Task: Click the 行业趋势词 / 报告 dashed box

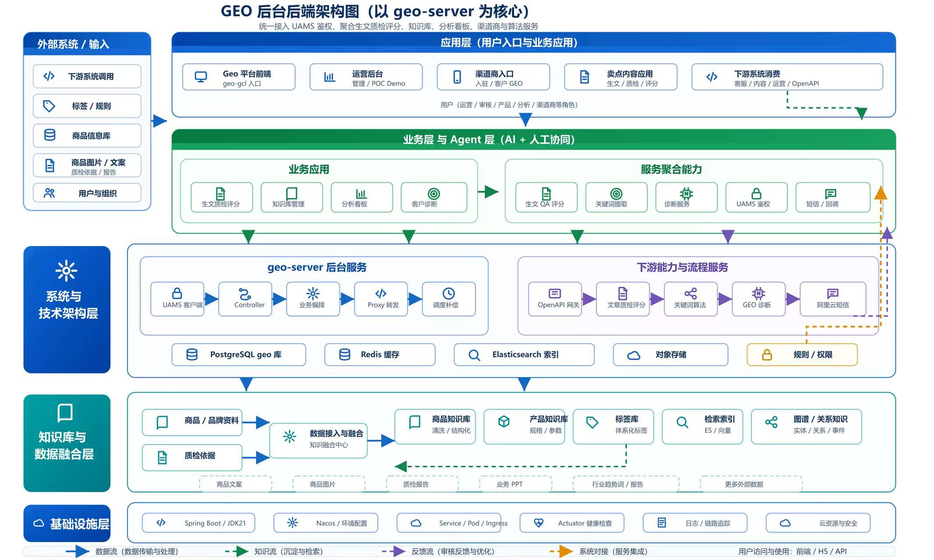Action: [626, 484]
